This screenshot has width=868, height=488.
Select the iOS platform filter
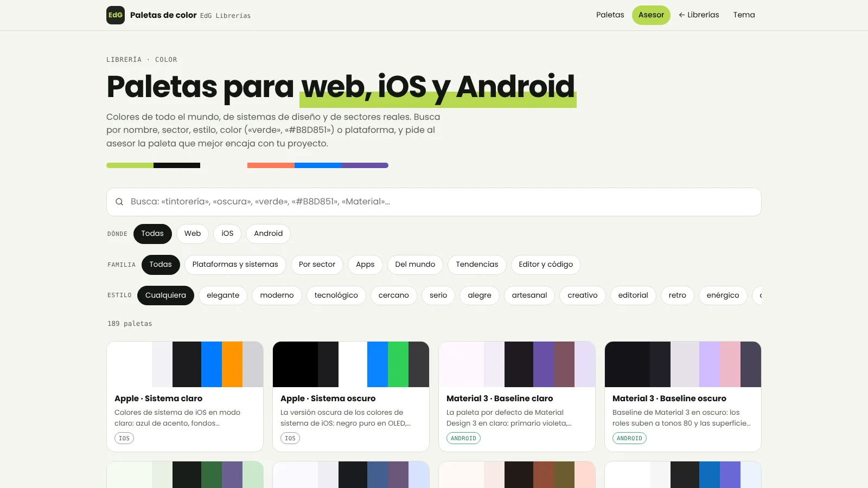coord(227,234)
